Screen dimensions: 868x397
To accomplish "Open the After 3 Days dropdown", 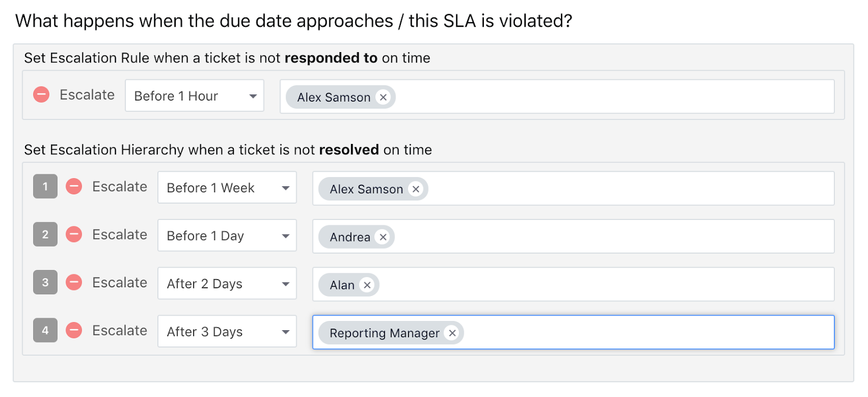I will point(227,331).
